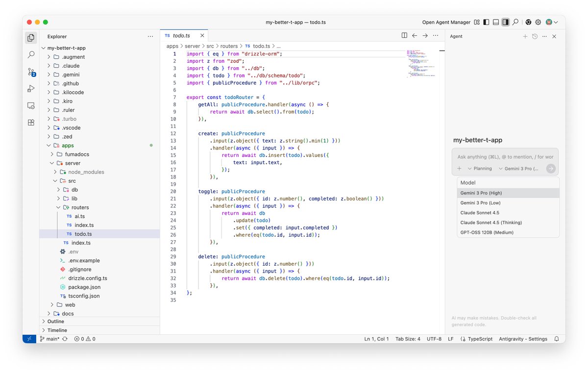
Task: Open the Gemini 3 Pro model dropdown
Action: 518,169
